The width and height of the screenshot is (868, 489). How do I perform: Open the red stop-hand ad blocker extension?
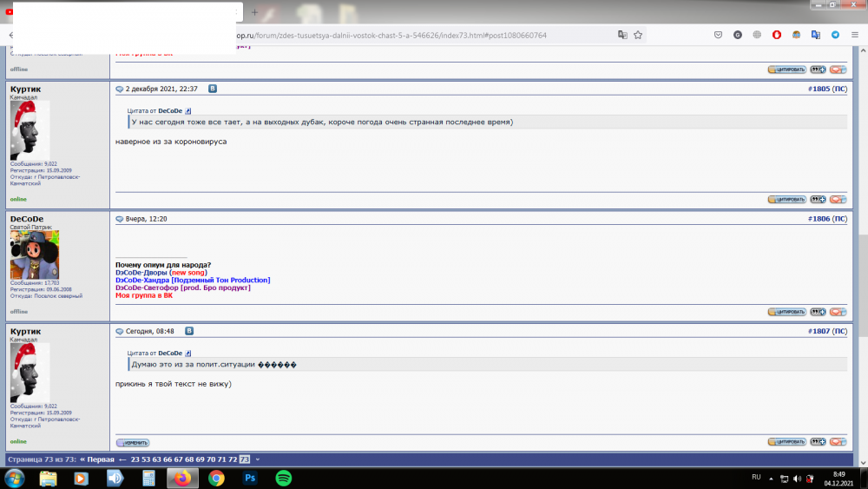click(777, 35)
